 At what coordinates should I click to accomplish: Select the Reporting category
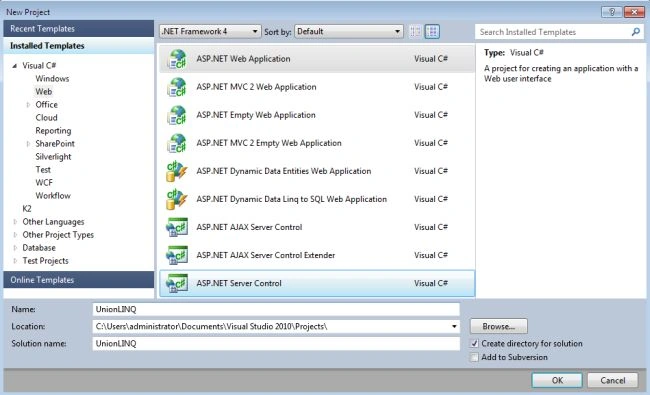[x=53, y=131]
